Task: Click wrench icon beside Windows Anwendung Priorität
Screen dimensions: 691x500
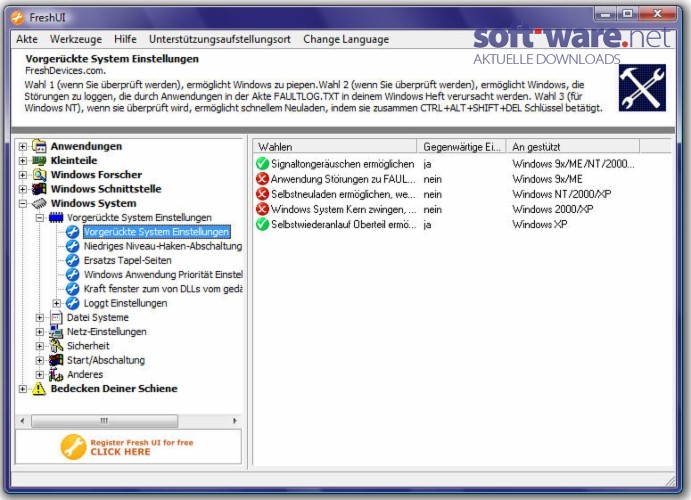Action: [x=72, y=274]
